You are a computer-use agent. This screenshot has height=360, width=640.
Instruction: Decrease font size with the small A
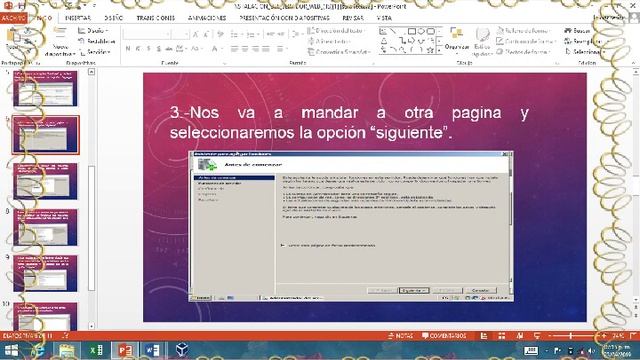pos(206,34)
